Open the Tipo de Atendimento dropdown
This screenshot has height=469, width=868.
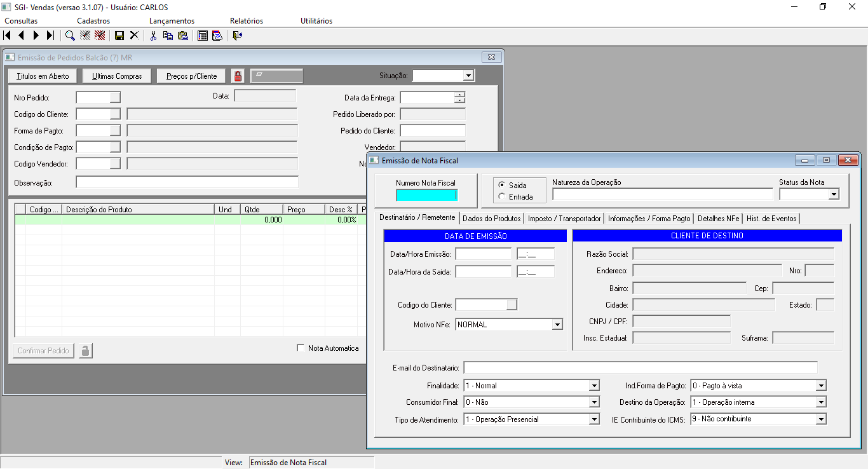tap(594, 419)
